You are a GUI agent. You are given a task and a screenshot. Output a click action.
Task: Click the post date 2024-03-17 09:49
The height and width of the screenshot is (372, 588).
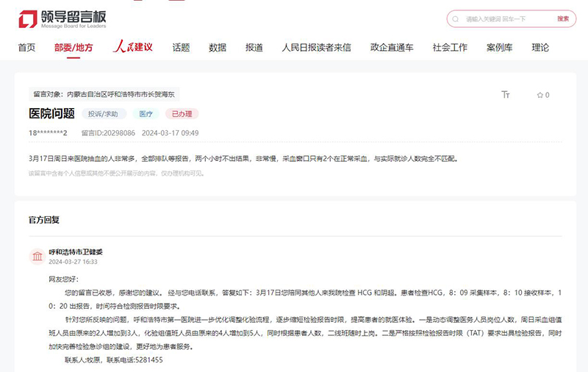171,133
